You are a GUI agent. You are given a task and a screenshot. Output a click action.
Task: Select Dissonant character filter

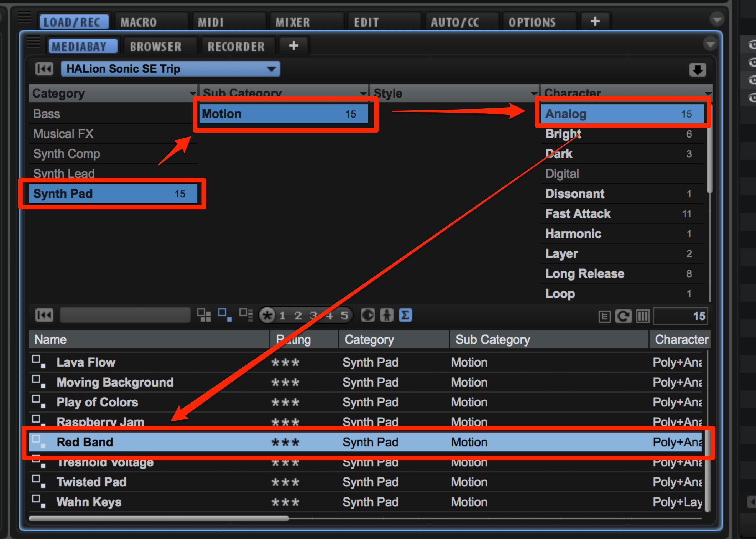point(622,194)
